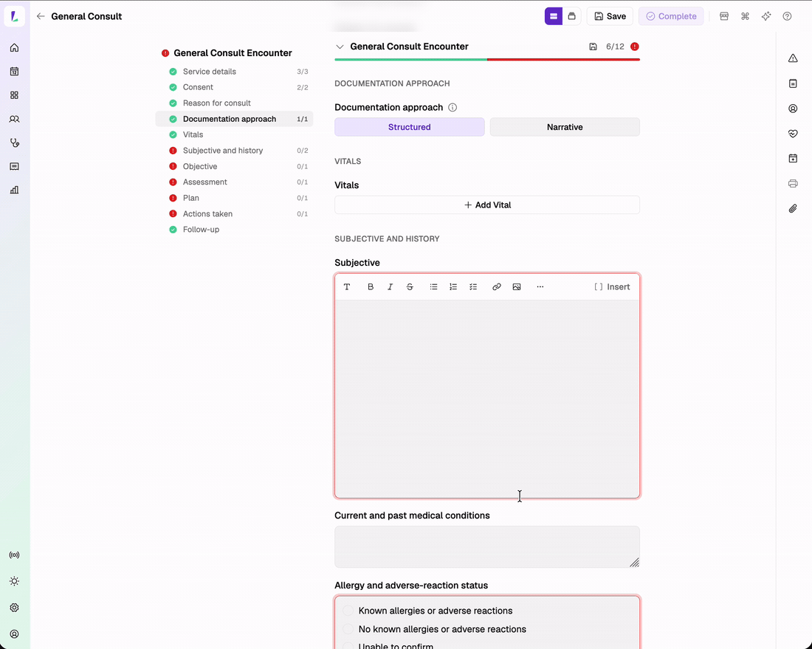Open the appointment calendar icon in right panel
This screenshot has width=812, height=649.
tap(793, 159)
